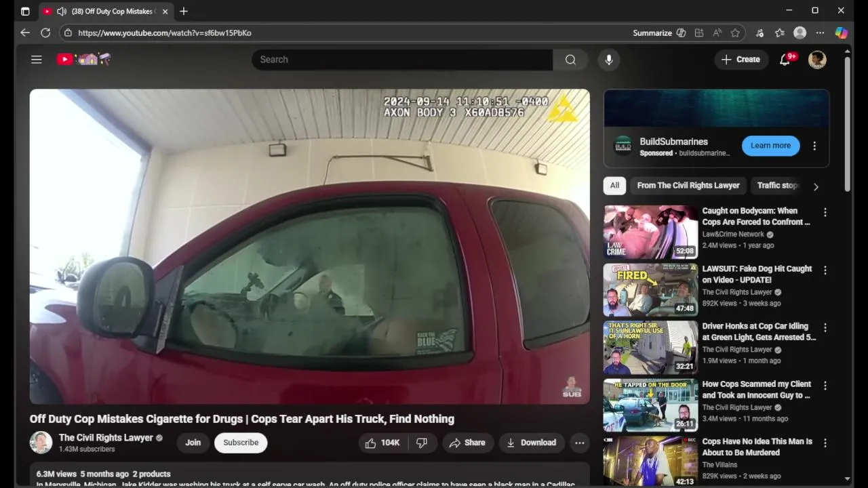868x488 pixels.
Task: Open menu for Caught on Bodycam video
Action: (825, 212)
